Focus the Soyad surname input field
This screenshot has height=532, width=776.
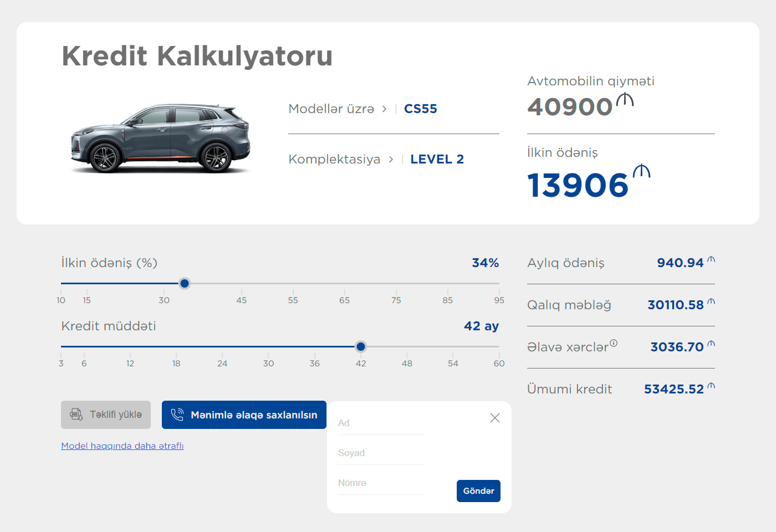[381, 453]
